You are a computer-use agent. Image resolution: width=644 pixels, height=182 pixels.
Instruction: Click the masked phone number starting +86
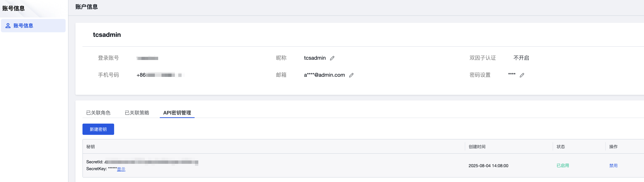(x=160, y=75)
